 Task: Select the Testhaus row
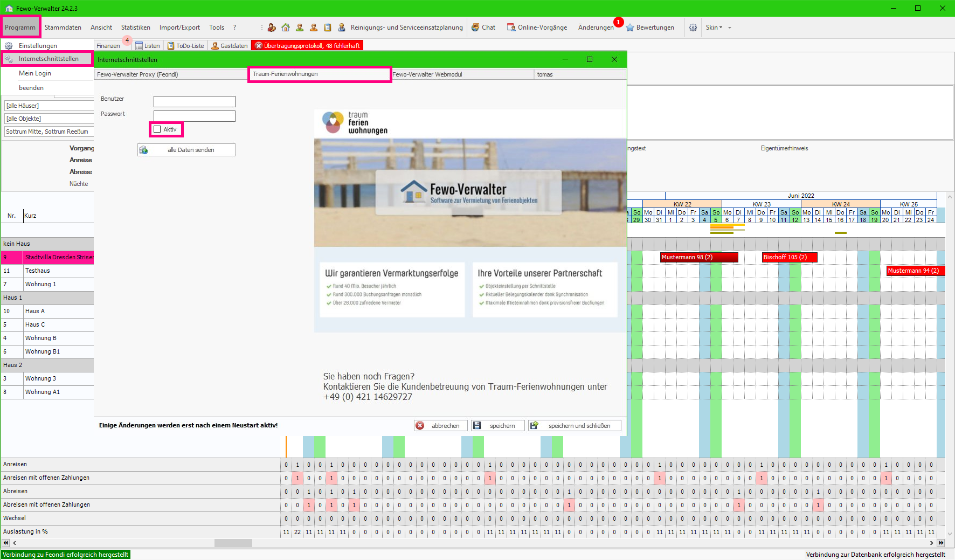click(x=47, y=271)
